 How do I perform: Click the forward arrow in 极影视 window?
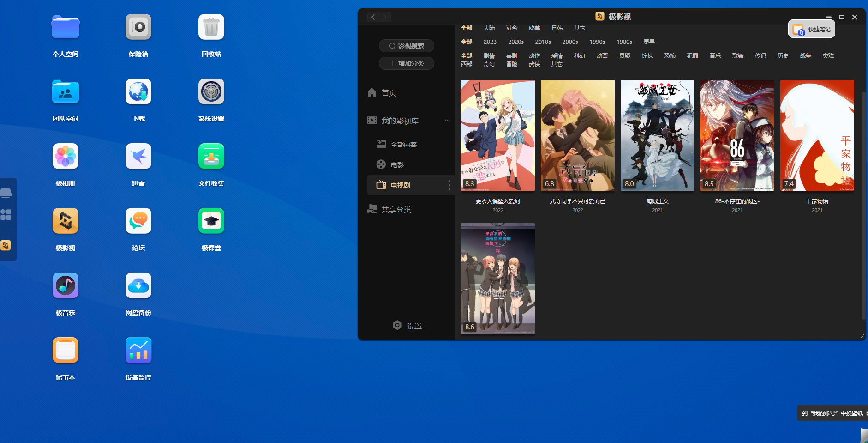(x=385, y=17)
